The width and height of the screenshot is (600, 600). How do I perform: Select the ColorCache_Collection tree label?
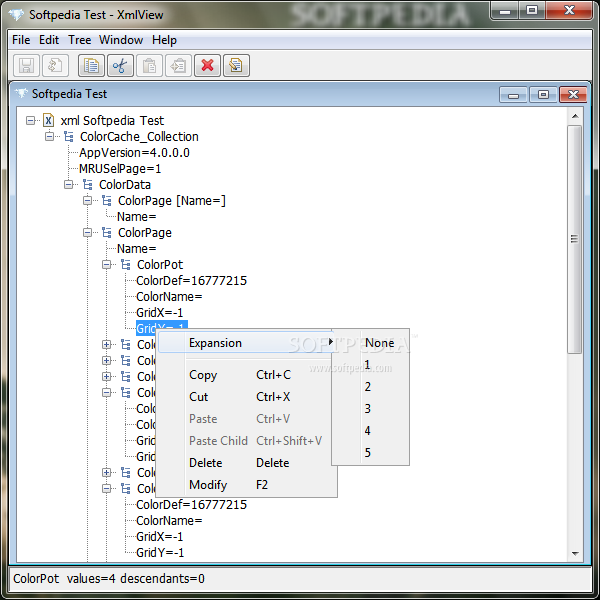139,137
